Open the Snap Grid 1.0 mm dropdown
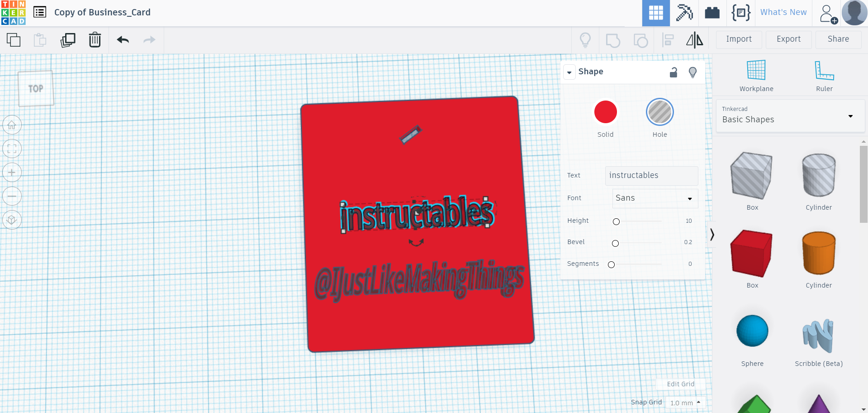The width and height of the screenshot is (868, 413). coord(686,403)
